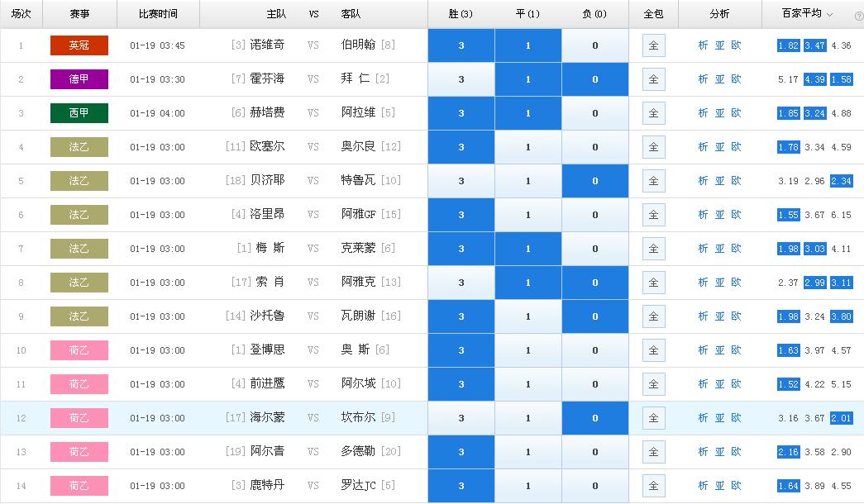Screen dimensions: 864x504
Task: Click away team 罗达JC
Action: click(359, 485)
